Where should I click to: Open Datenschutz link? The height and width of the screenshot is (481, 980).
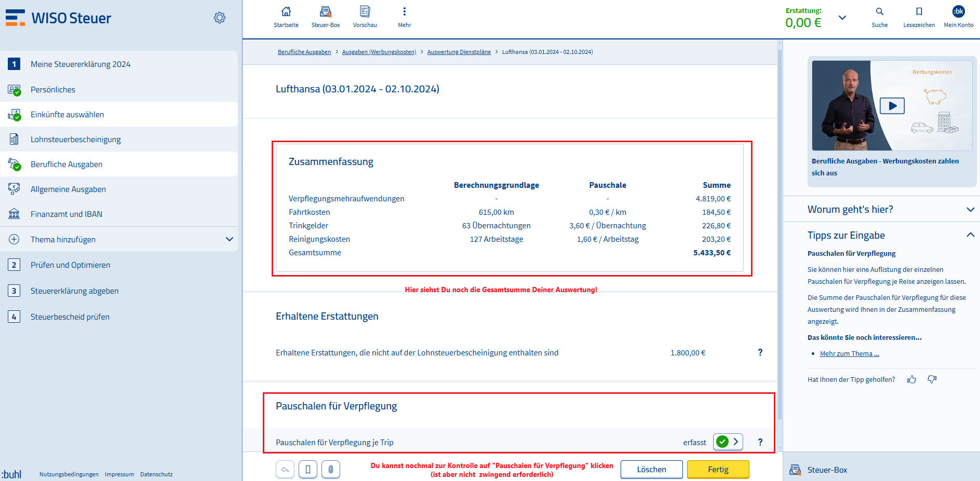coord(156,474)
